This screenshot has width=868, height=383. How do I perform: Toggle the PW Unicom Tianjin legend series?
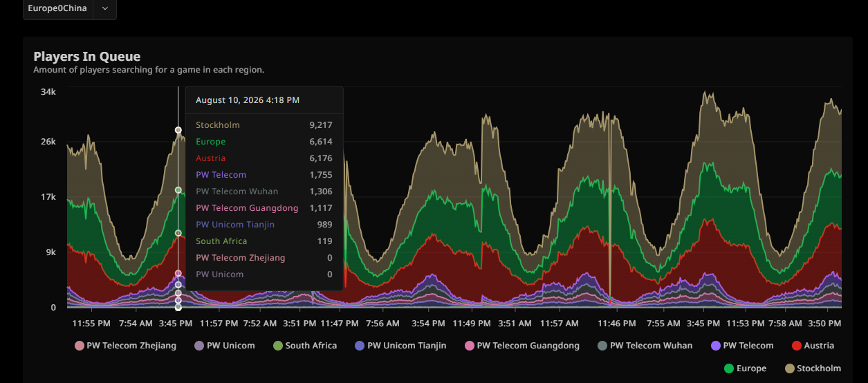coord(400,346)
